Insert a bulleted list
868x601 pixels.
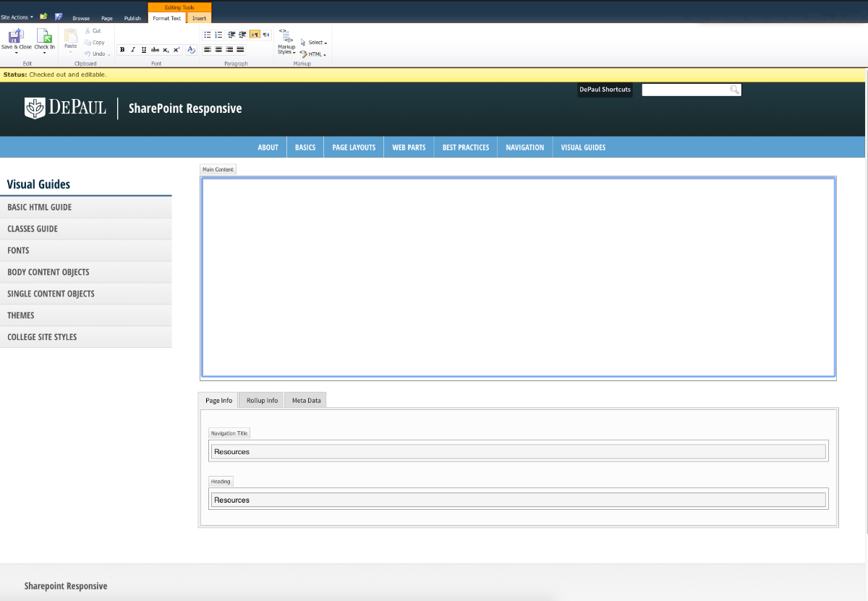pos(208,34)
